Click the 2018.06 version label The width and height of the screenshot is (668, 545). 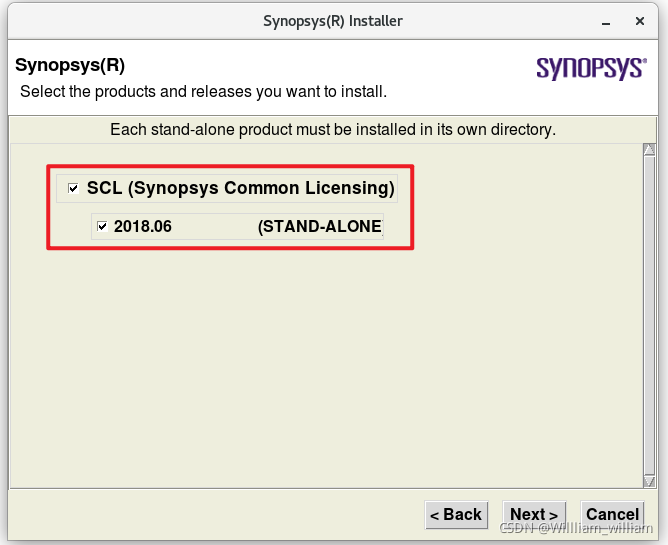(143, 227)
